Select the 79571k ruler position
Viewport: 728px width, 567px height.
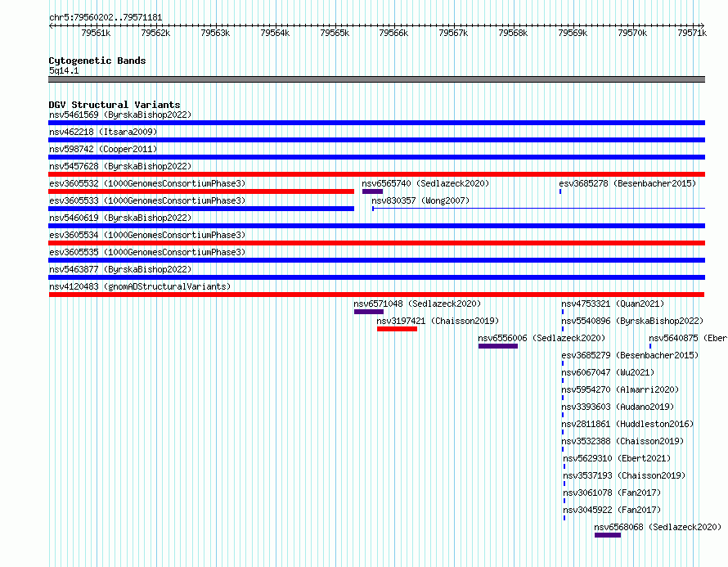click(x=692, y=33)
